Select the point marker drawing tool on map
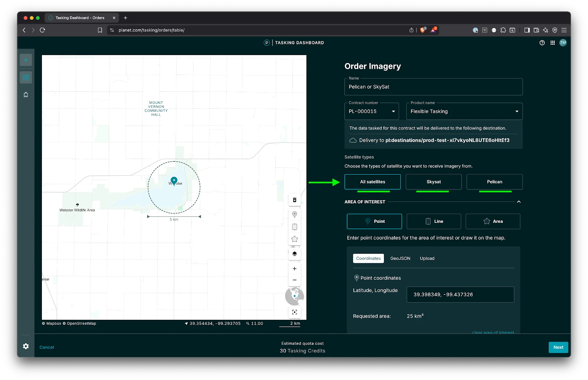This screenshot has width=588, height=380. coord(294,214)
